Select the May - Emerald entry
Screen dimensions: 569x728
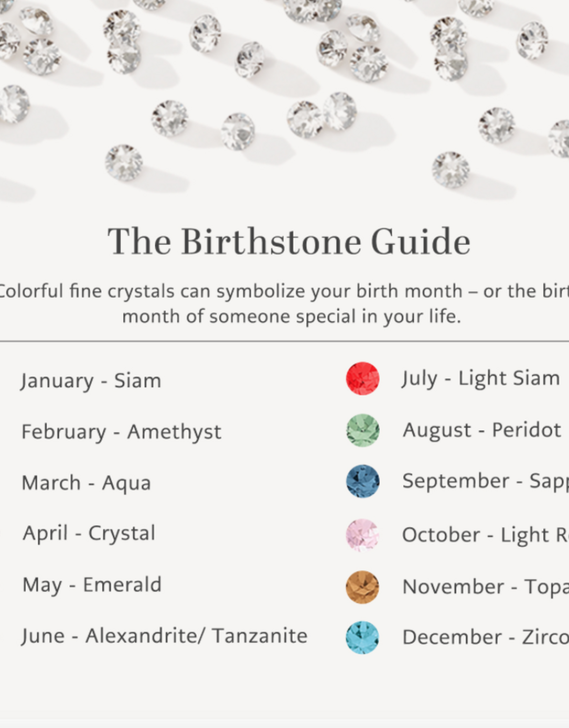[92, 585]
